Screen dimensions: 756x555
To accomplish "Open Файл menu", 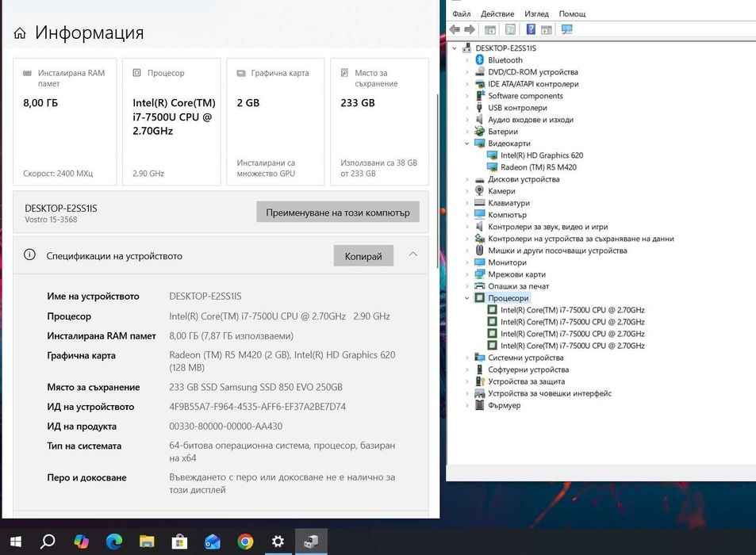I will (x=462, y=13).
